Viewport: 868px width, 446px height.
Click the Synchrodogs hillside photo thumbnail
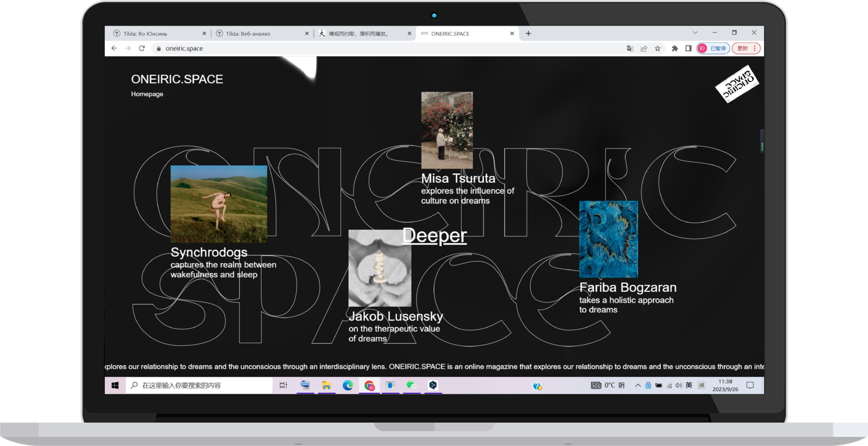(219, 204)
